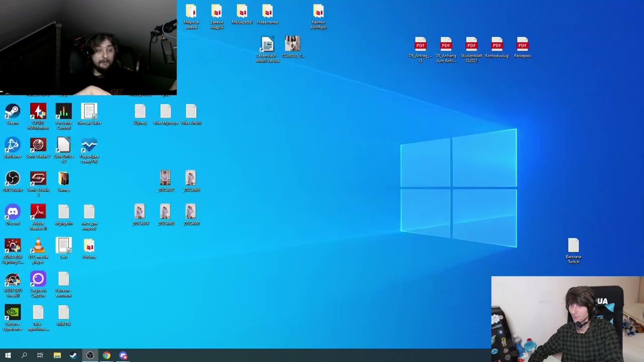Image resolution: width=644 pixels, height=362 pixels.
Task: Launch CPUID HWMonitor from the desktop
Action: click(38, 116)
